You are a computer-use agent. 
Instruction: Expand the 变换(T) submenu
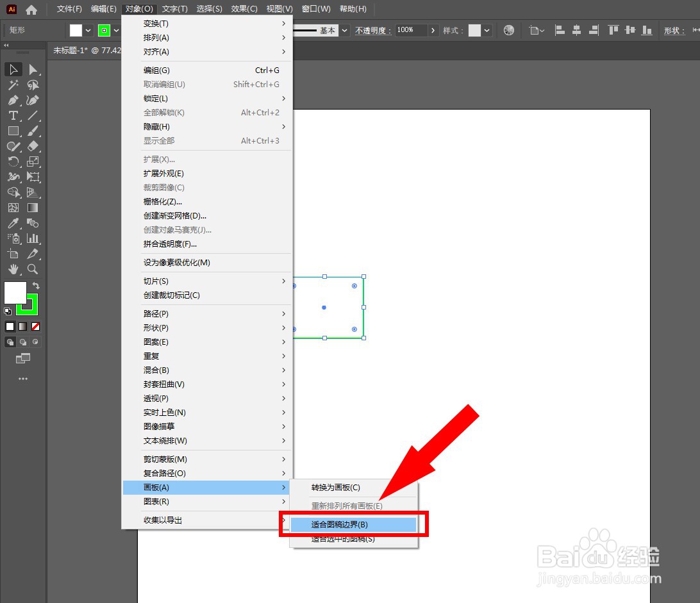(x=208, y=23)
